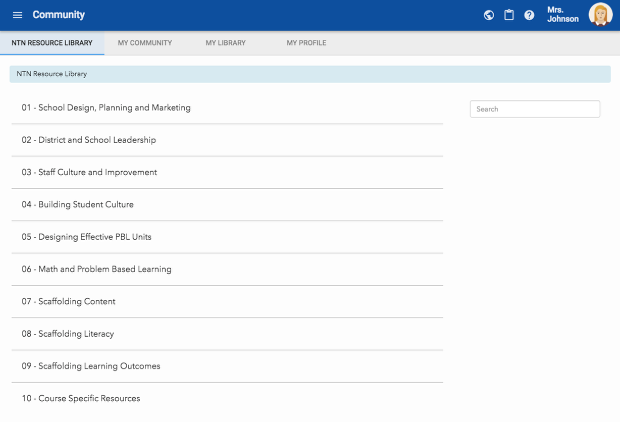The height and width of the screenshot is (422, 620).
Task: Switch to the My Library tab
Action: pos(225,43)
